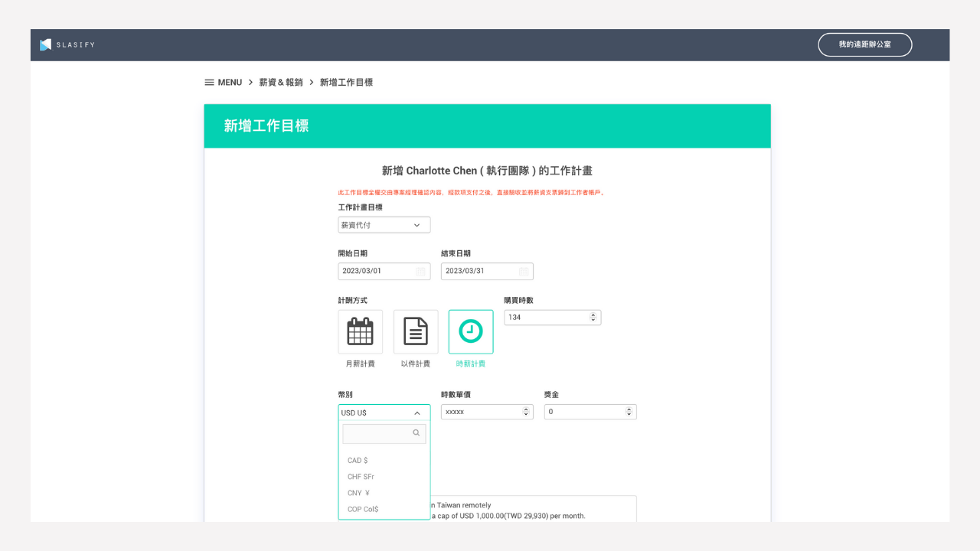Choose CHF SFr from currency list
The image size is (980, 551).
361,477
